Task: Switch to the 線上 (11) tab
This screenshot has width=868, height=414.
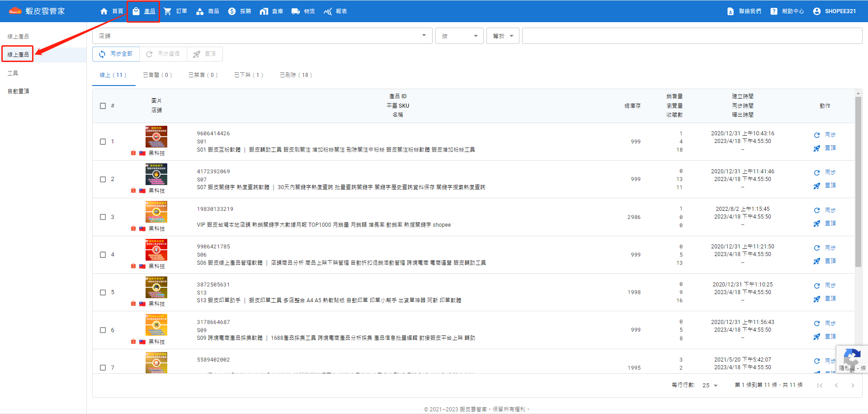Action: (113, 75)
